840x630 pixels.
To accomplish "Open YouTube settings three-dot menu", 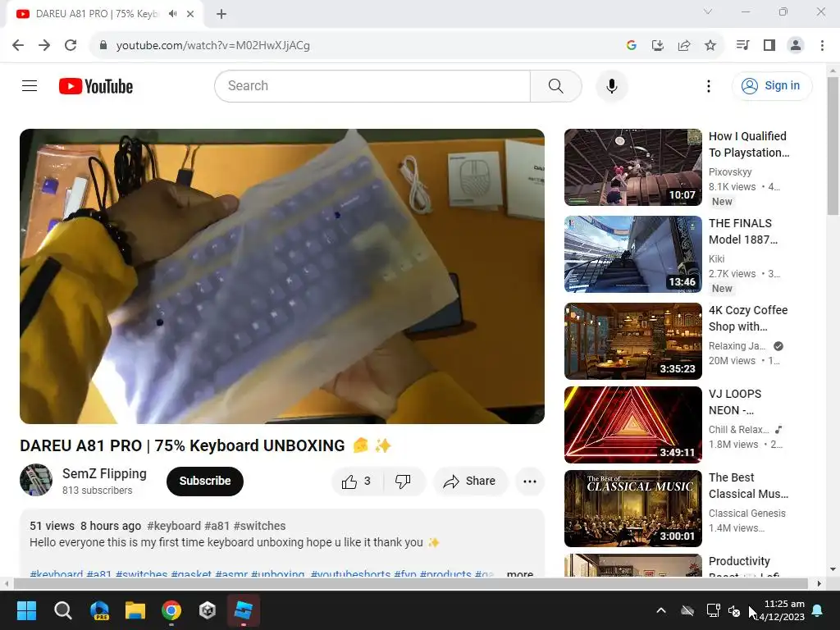I will 708,85.
